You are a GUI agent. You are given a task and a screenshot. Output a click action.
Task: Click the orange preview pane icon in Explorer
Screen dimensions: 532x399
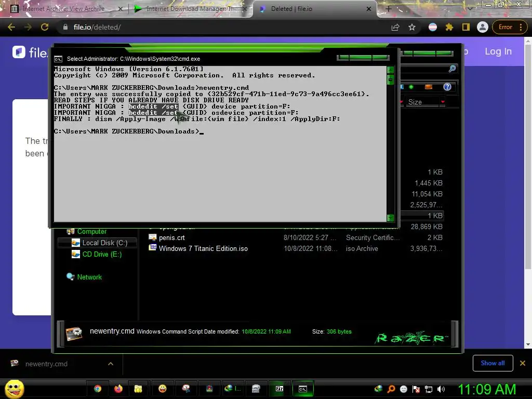tap(429, 87)
